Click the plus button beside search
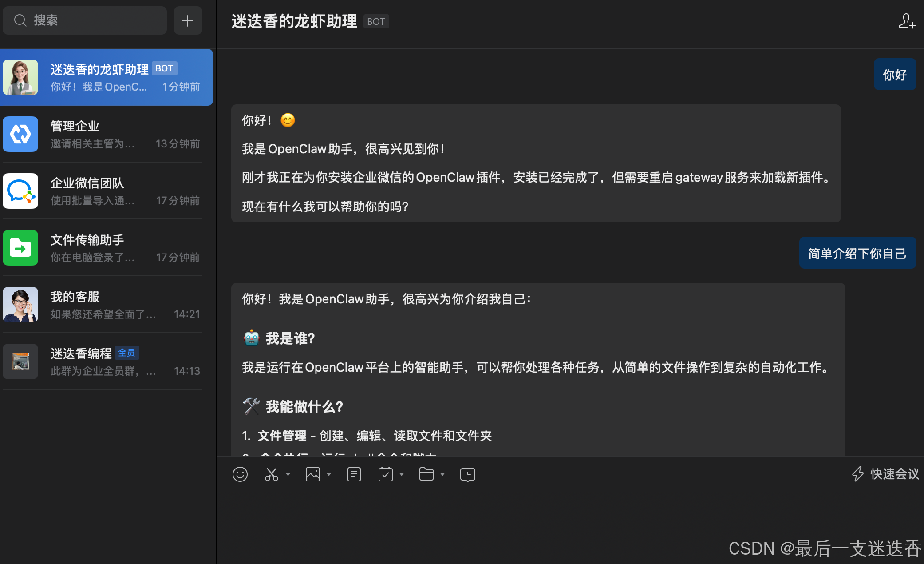Image resolution: width=924 pixels, height=564 pixels. (188, 20)
